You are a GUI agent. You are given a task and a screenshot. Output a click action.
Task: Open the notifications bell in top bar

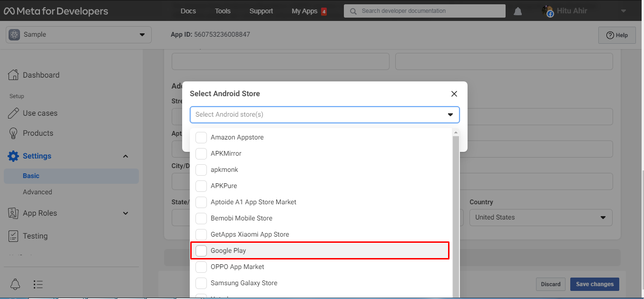point(518,11)
